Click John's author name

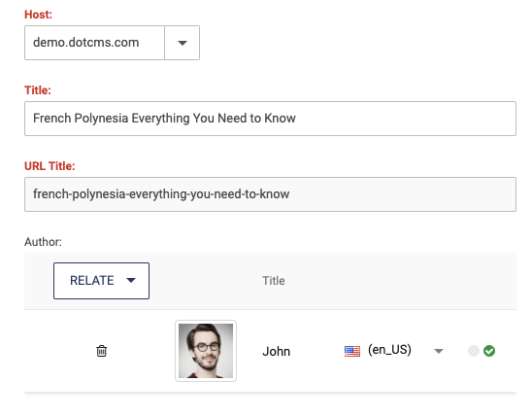pyautogui.click(x=276, y=351)
